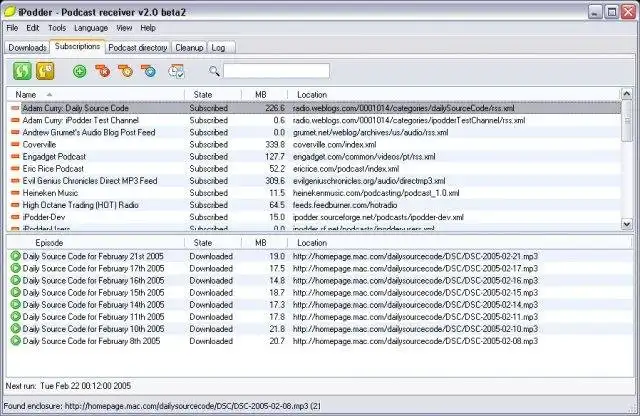
Task: Click play icon for February 14th episode
Action: [16, 305]
